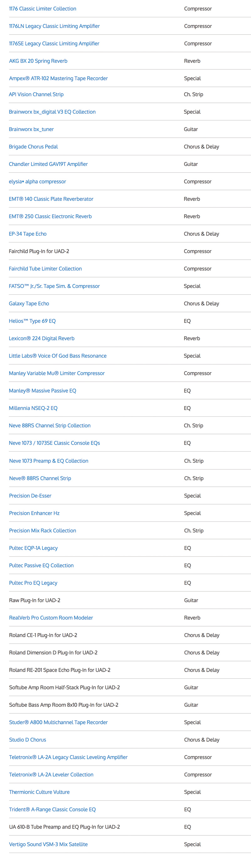Screen dimensions: 251x868
Task: Open Pultec Passive EQ Collection link
Action: 41,565
